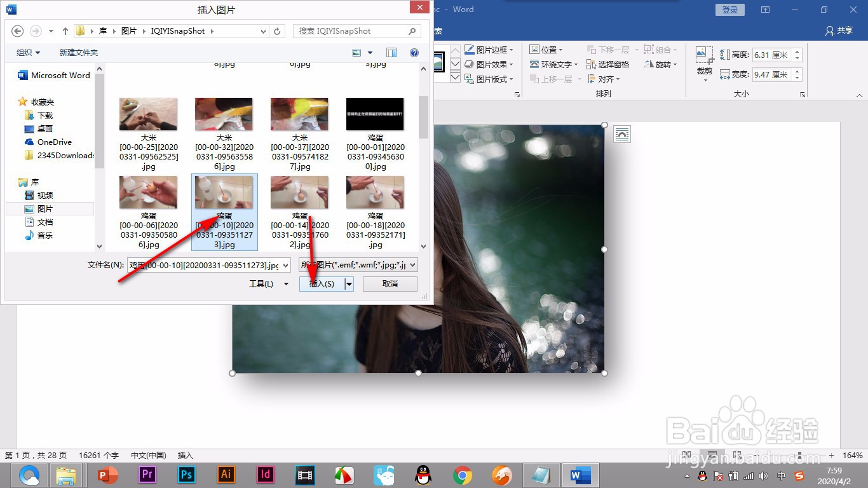This screenshot has width=868, height=488.
Task: Open the 旋转 menu
Action: pyautogui.click(x=660, y=64)
